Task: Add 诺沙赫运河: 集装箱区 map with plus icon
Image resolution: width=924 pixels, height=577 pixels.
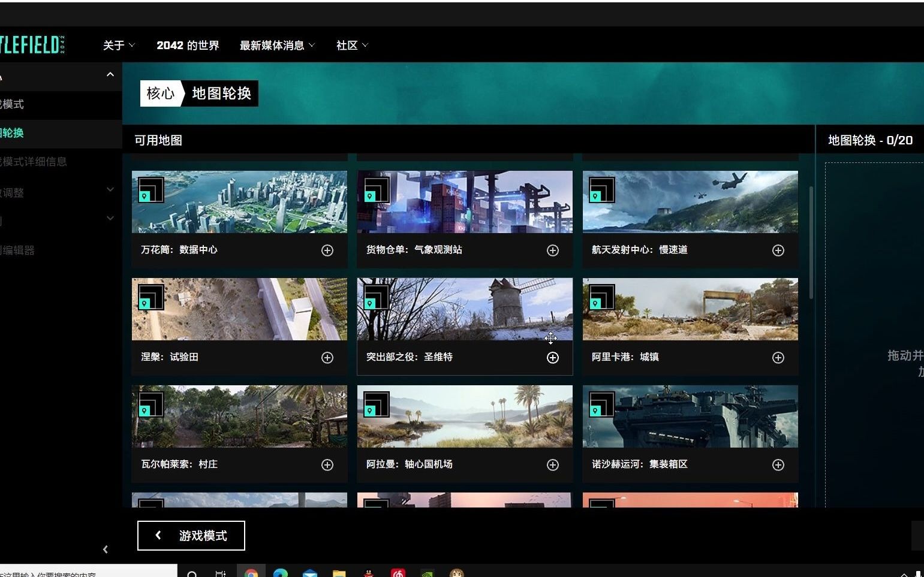Action: (x=778, y=465)
